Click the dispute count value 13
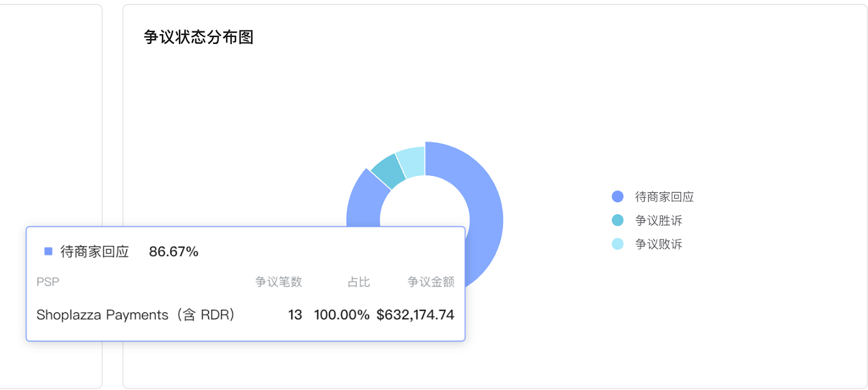This screenshot has height=390, width=868. 295,315
